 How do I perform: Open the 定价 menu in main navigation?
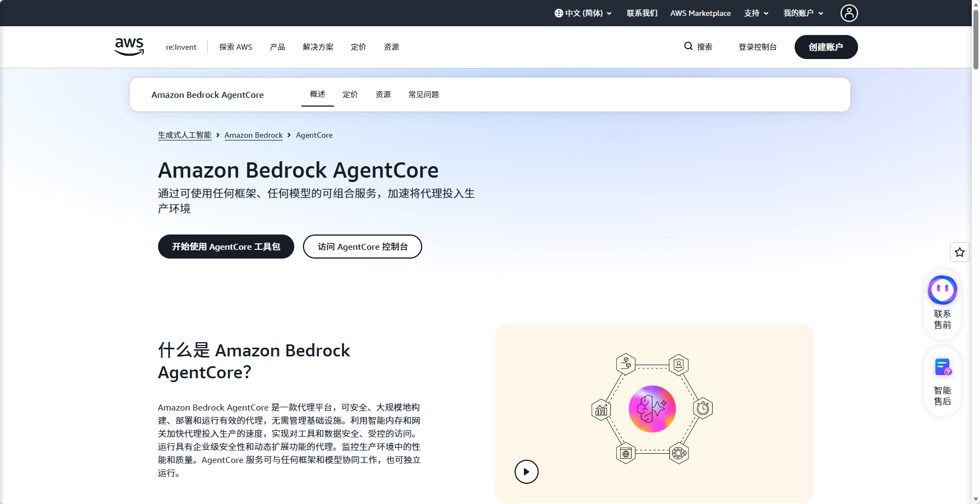click(358, 47)
